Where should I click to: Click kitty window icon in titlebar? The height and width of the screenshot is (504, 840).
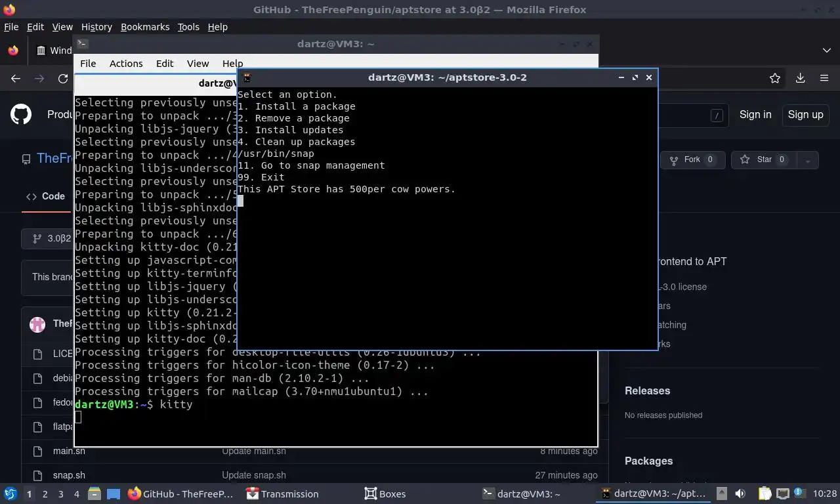[247, 77]
